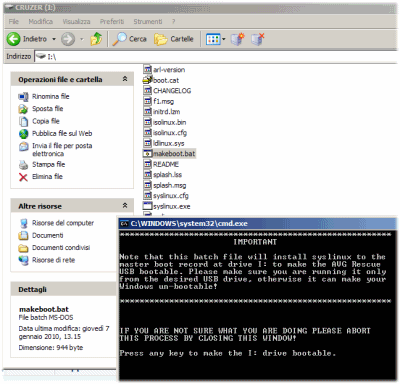Open the view mode icon in toolbar
The image size is (400, 384).
(x=213, y=39)
